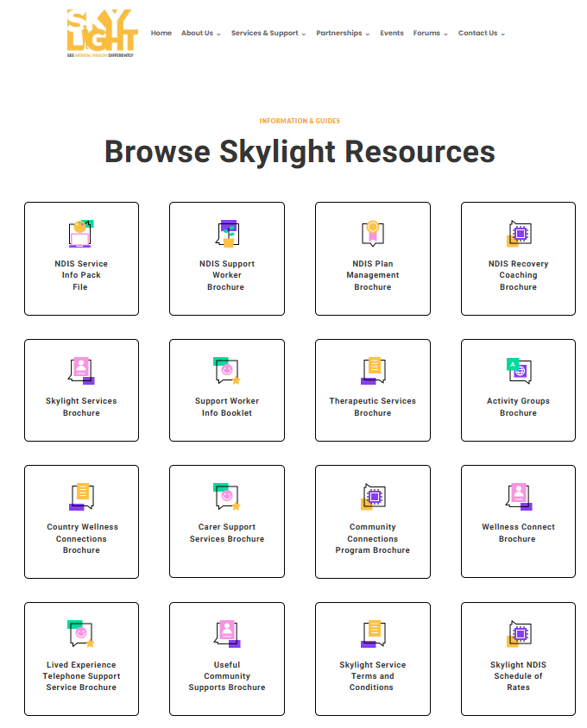Click the Therapeutic Services document icon
This screenshot has width=587, height=728.
373,371
